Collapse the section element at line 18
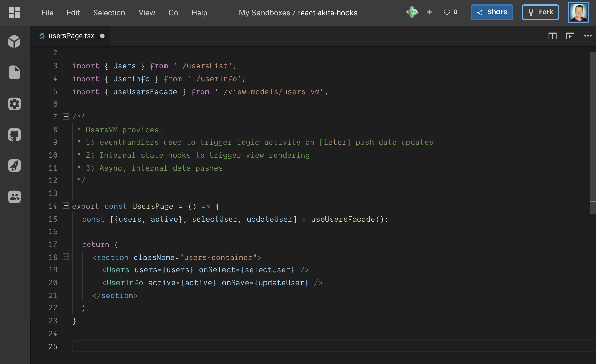This screenshot has height=364, width=596. click(66, 257)
